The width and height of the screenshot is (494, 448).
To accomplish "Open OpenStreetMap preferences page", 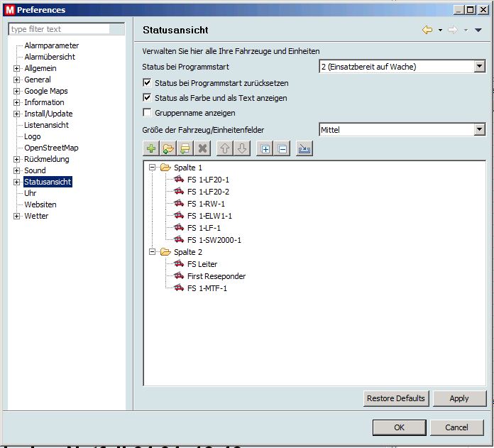I will click(51, 148).
